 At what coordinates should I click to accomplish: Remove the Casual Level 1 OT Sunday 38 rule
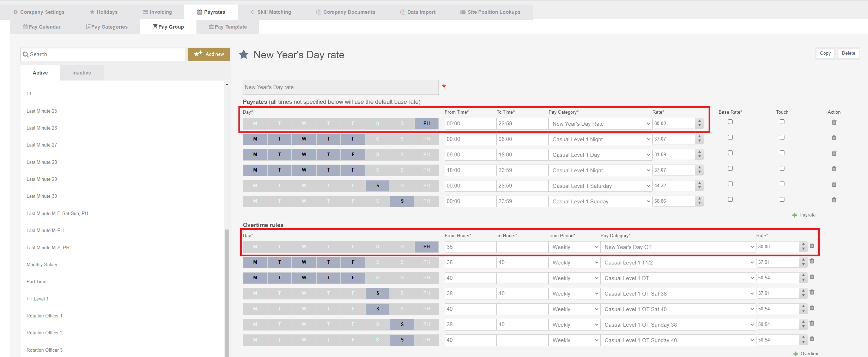(x=812, y=323)
